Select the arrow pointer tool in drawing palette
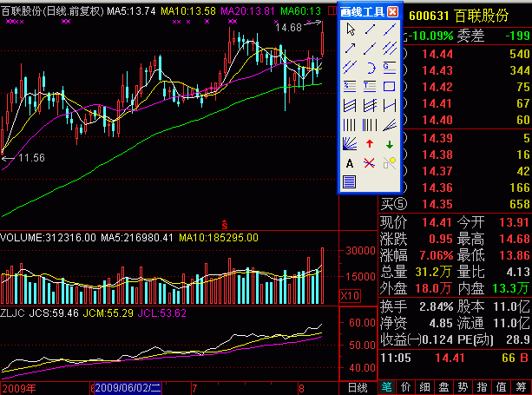Image resolution: width=532 pixels, height=395 pixels. [350, 30]
